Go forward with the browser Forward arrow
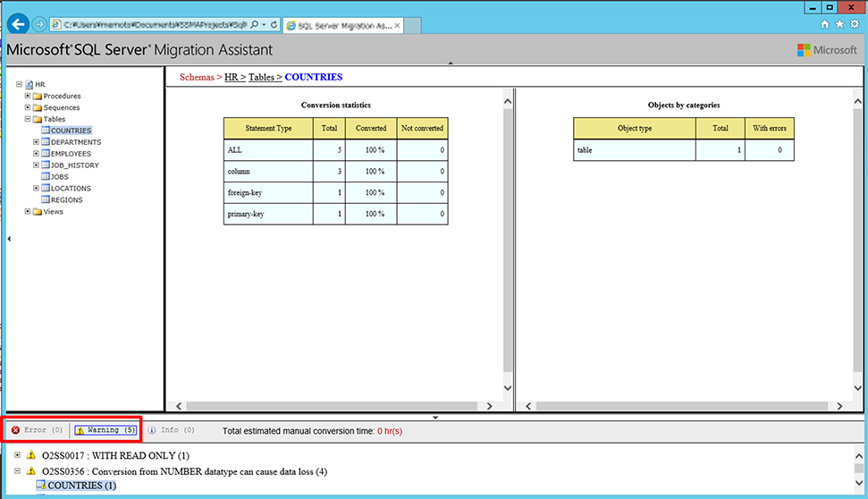This screenshot has height=499, width=868. tap(38, 24)
